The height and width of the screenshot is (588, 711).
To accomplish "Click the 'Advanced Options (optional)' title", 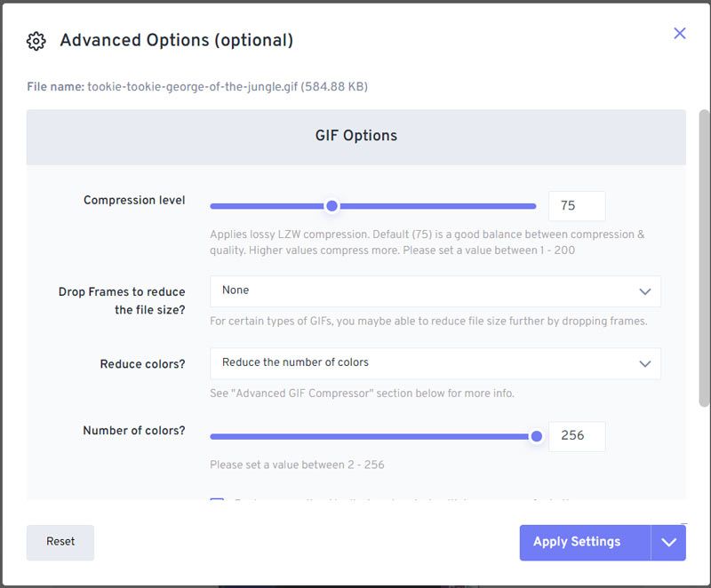I will (177, 40).
